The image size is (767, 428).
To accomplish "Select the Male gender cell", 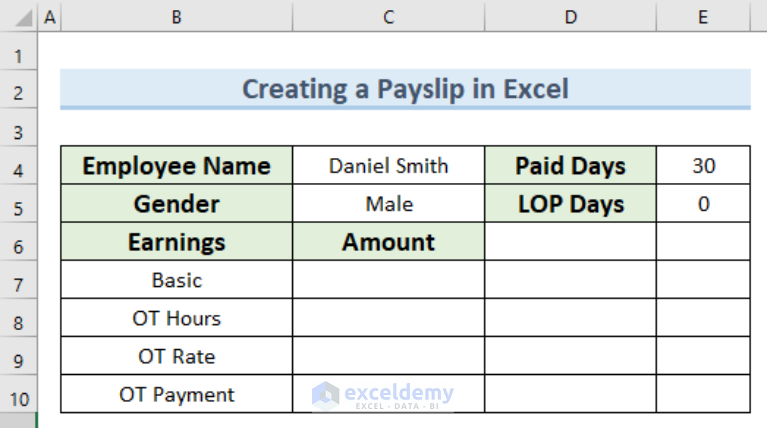I will click(388, 203).
